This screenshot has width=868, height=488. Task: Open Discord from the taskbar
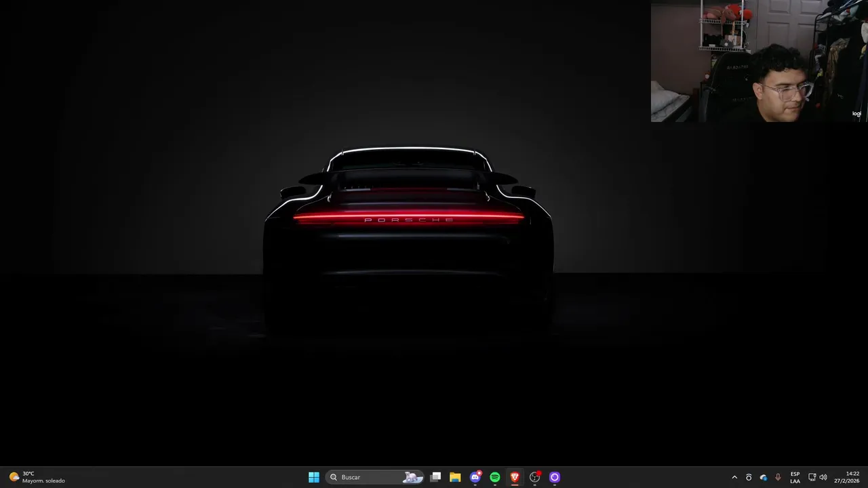click(475, 477)
